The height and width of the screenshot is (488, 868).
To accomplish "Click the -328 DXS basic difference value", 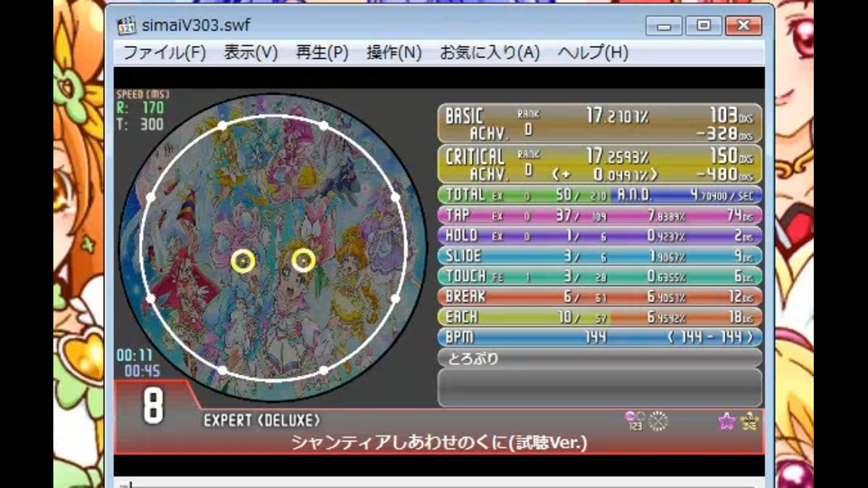I will coord(724,134).
